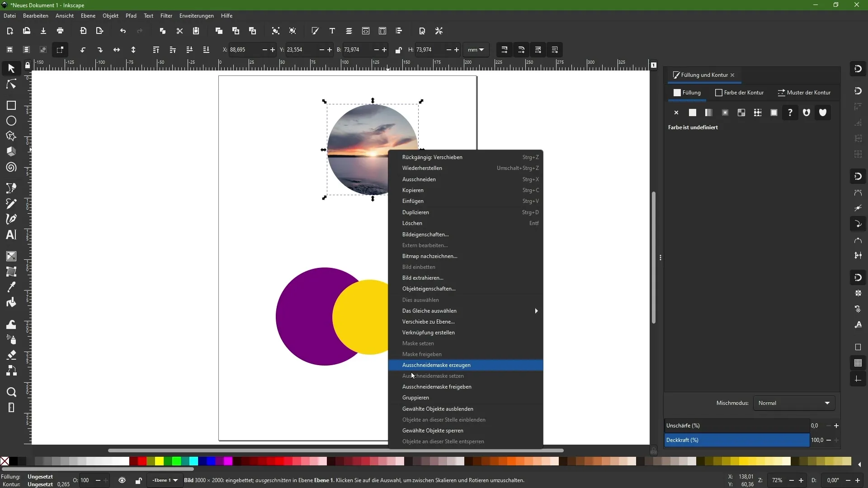Open the mm units dropdown
The image size is (868, 488).
[x=476, y=50]
